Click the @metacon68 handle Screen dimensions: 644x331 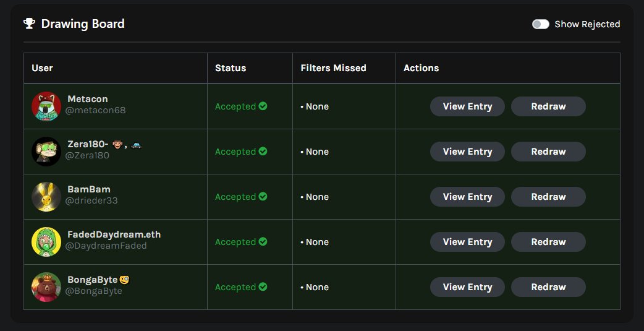(x=95, y=111)
